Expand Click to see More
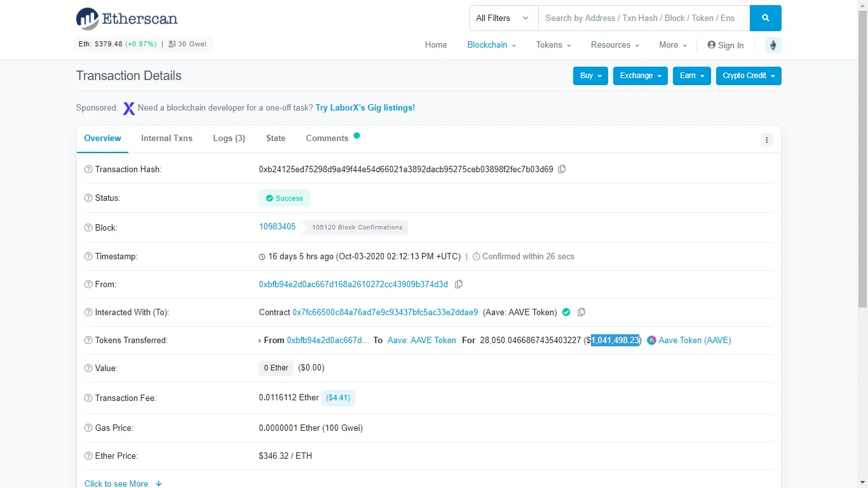Image resolution: width=868 pixels, height=488 pixels. [123, 484]
